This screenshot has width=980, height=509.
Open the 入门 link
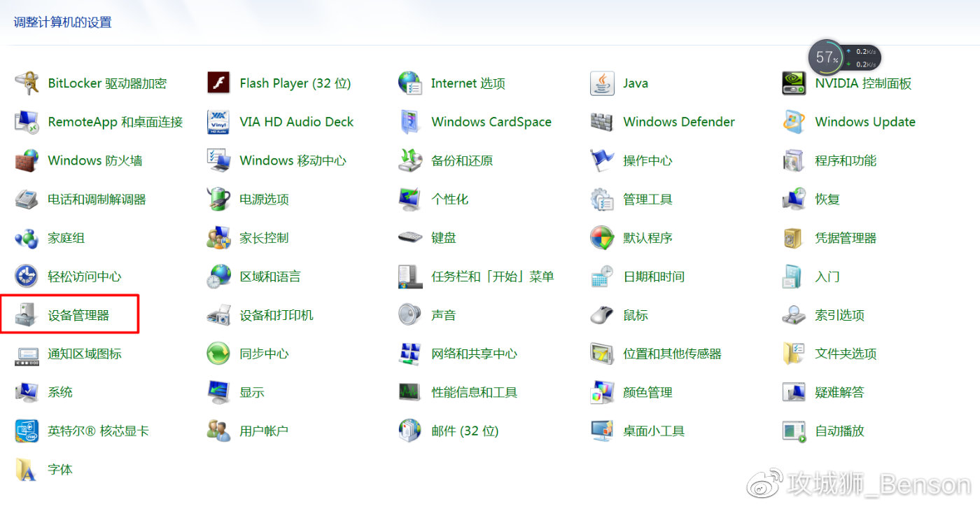click(x=827, y=277)
